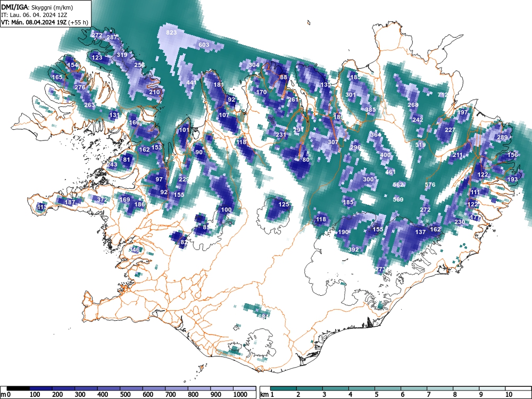Click the map value 123
Screen dimensions: 532x399
pyautogui.click(x=97, y=57)
